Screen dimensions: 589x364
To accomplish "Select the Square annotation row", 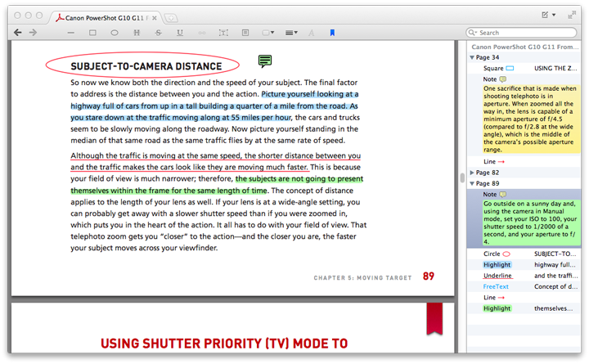I will 524,68.
